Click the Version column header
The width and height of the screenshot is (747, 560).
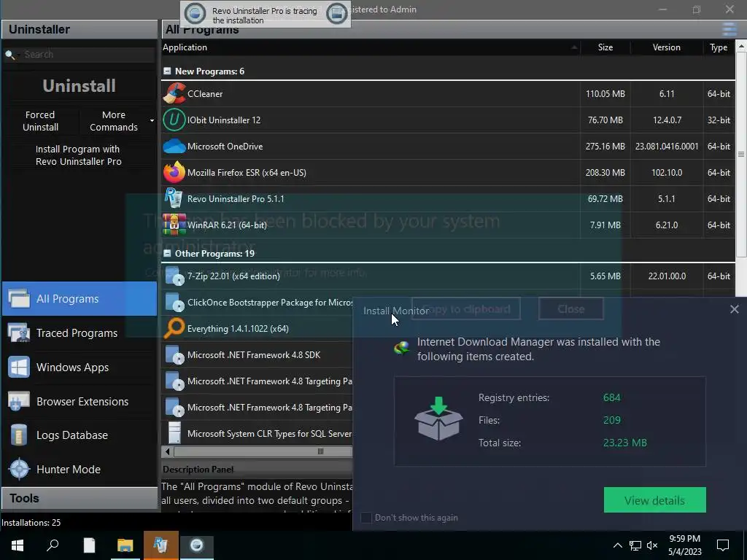667,47
